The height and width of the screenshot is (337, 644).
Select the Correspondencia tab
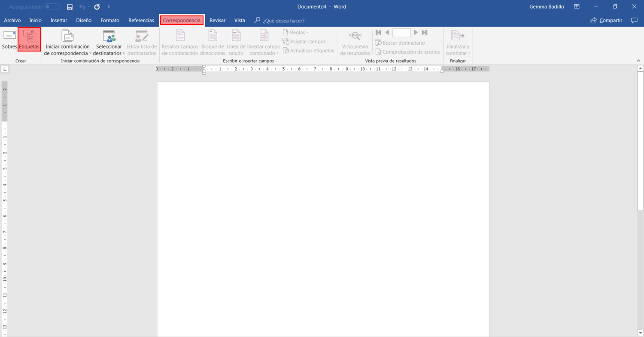pos(182,20)
